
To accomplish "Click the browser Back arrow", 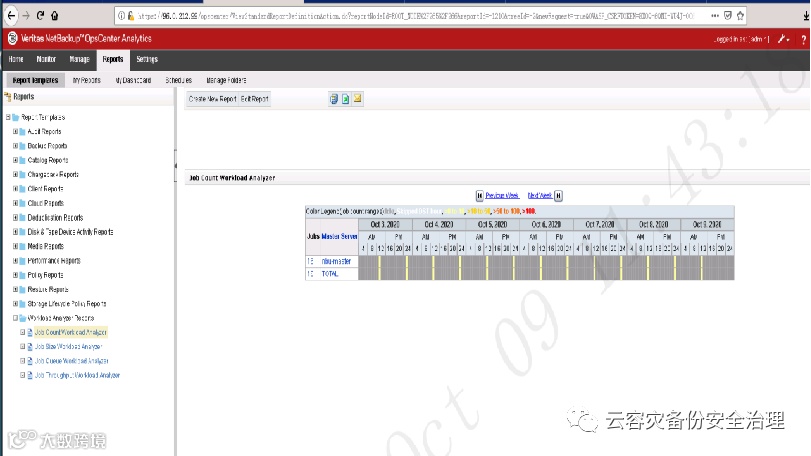I will [11, 16].
